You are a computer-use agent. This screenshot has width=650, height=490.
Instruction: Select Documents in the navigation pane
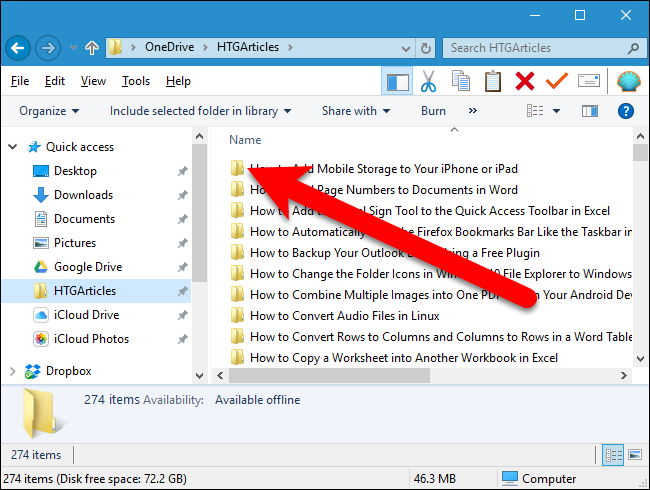[85, 219]
